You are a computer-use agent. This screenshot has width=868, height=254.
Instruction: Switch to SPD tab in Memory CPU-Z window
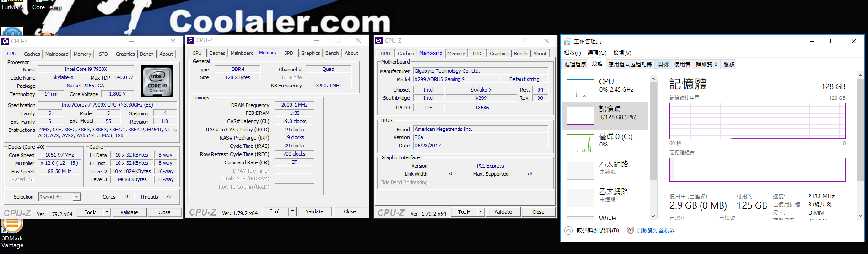pos(288,53)
